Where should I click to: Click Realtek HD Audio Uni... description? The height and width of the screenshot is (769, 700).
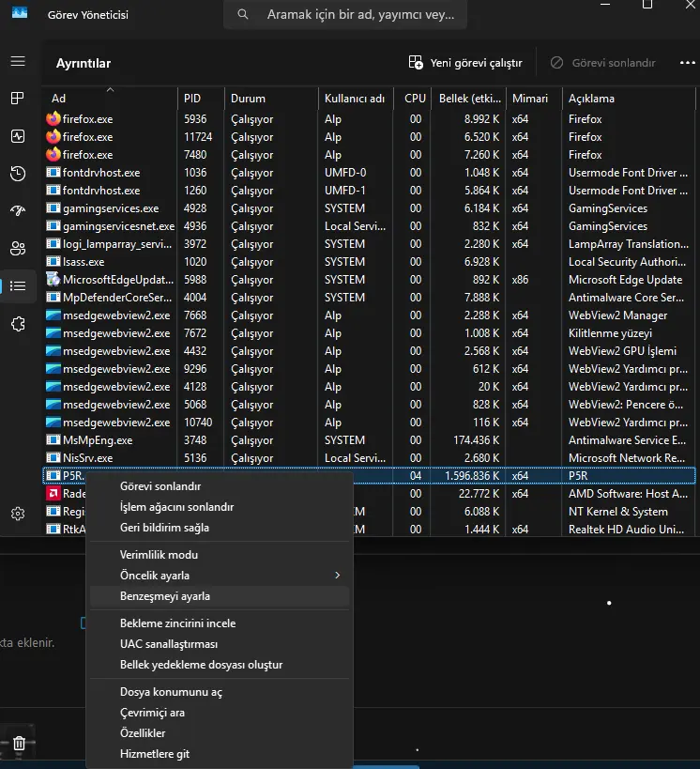click(626, 530)
